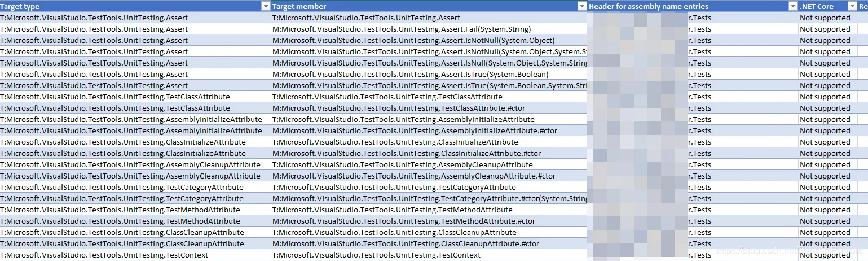Select the Target member header cell
868x261 pixels.
coord(429,6)
